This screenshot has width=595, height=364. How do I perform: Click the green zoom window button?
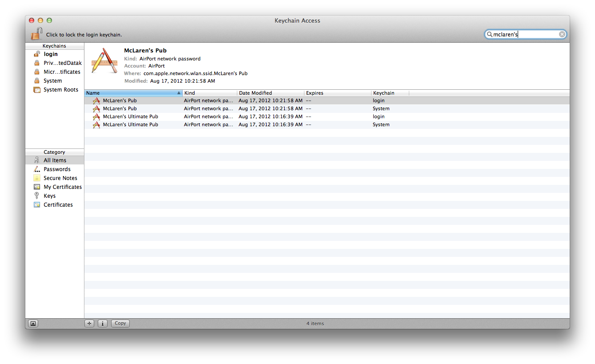pyautogui.click(x=49, y=20)
